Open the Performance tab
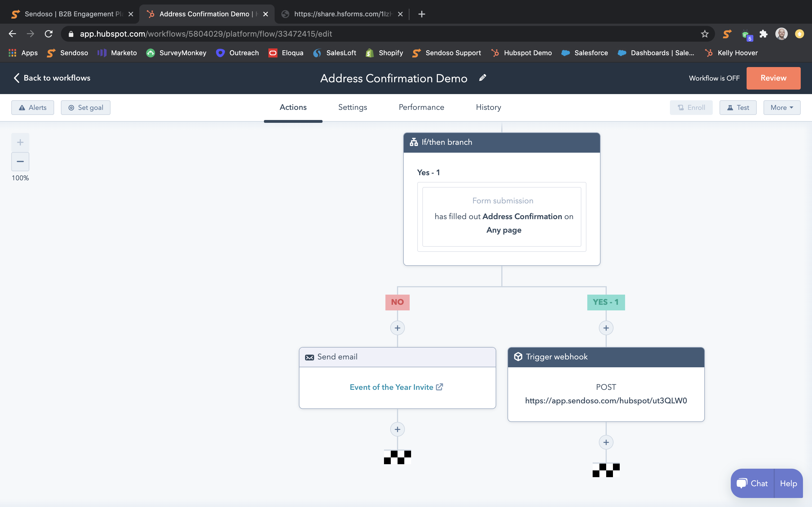812x507 pixels. point(421,107)
